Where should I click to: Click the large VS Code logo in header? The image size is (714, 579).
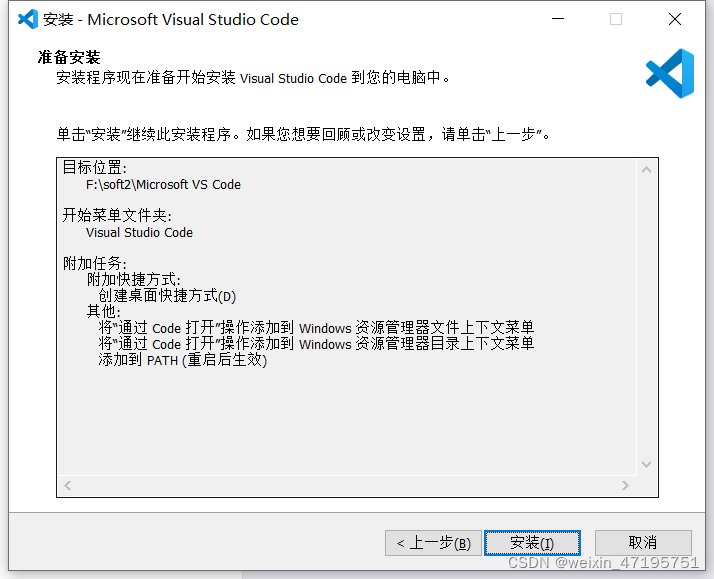click(x=670, y=73)
